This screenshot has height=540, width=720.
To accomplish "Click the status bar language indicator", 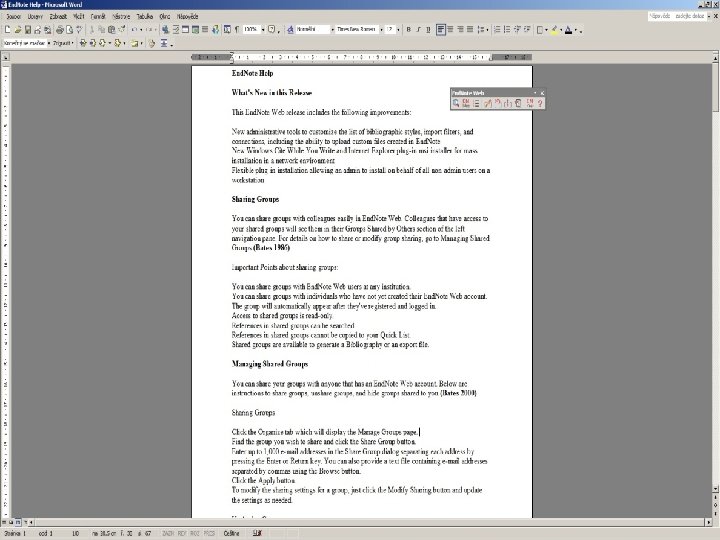I will [231, 533].
